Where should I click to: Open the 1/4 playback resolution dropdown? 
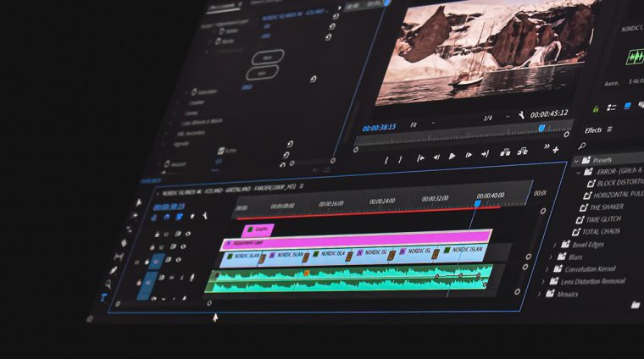point(497,118)
